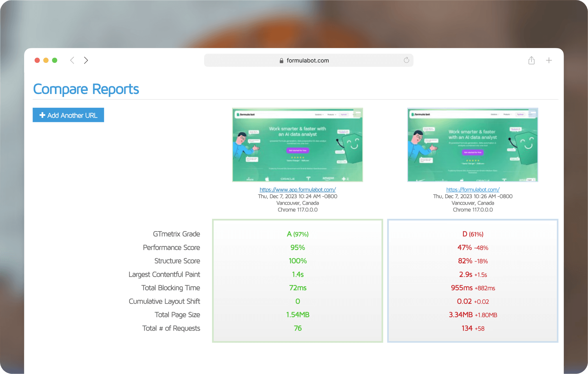Open a new tab with the plus icon
The height and width of the screenshot is (374, 588).
click(549, 60)
